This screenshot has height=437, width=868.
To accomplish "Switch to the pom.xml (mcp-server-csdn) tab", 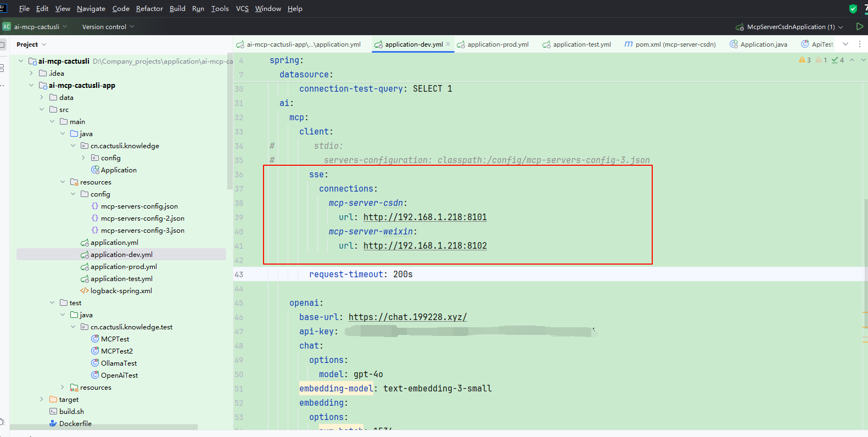I will [670, 44].
